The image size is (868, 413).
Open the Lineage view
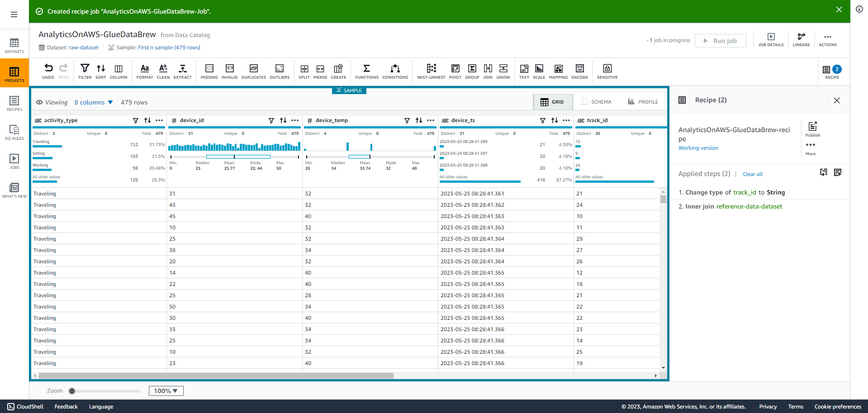(801, 40)
